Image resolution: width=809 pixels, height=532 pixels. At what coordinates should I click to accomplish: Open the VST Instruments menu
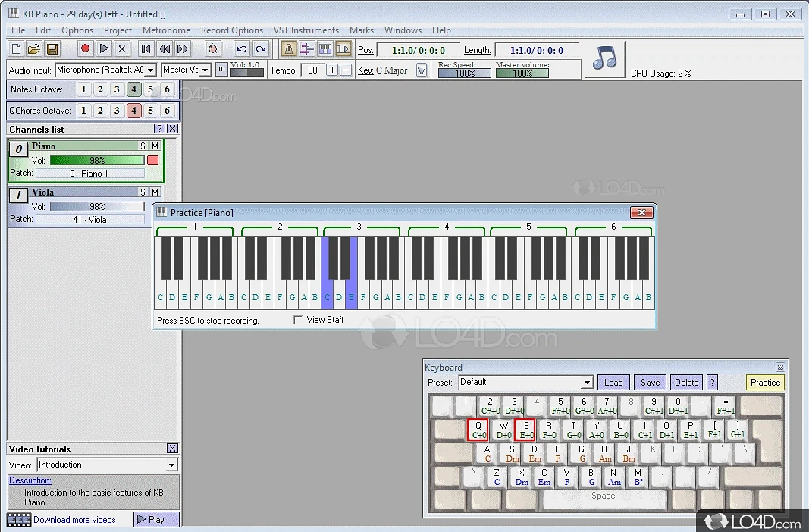click(x=306, y=30)
